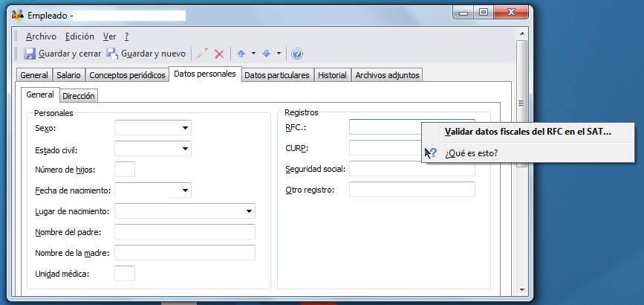644x305 pixels.
Task: Switch to the Archivos adjuntos tab
Action: tap(387, 75)
